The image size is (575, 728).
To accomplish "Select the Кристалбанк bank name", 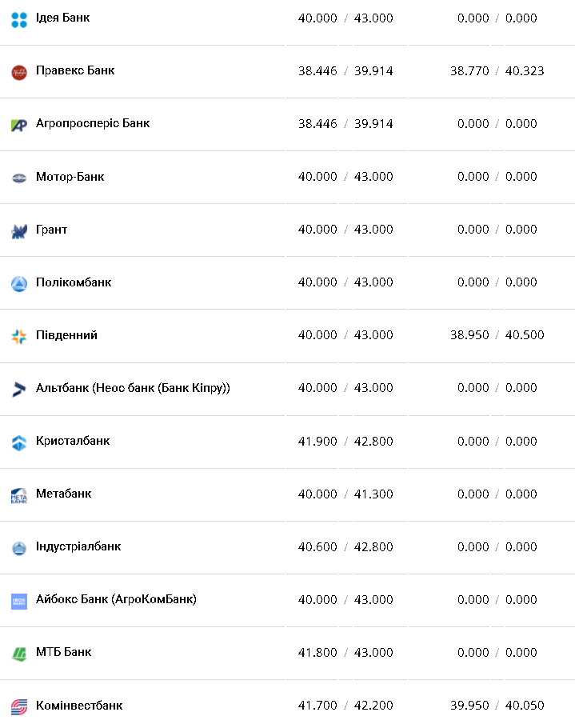I will (73, 441).
